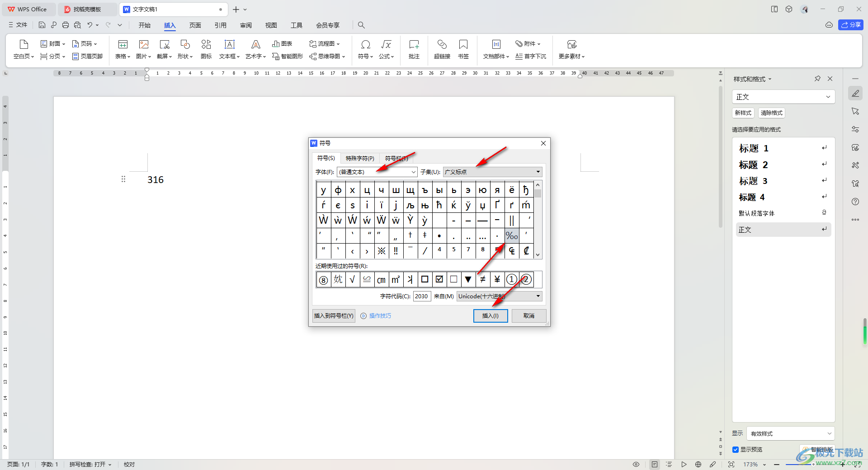Pick the recent checkbox symbol ☑
This screenshot has height=470, width=868.
(x=439, y=279)
